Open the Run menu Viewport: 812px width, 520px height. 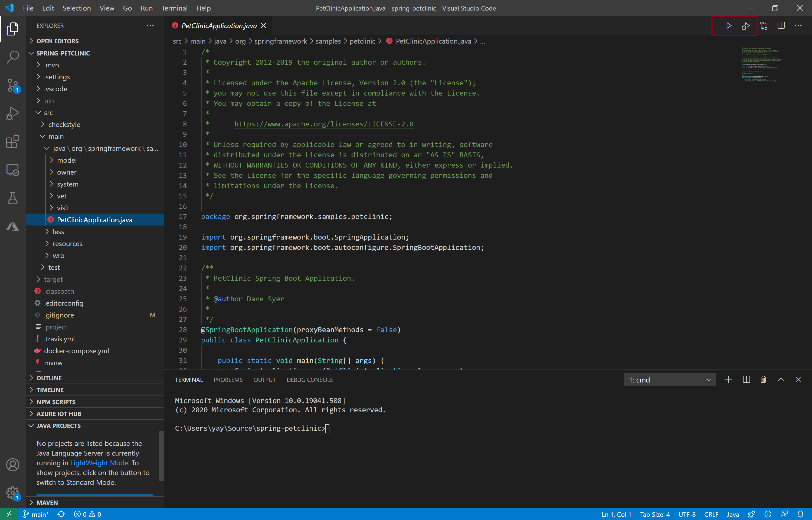coord(146,8)
